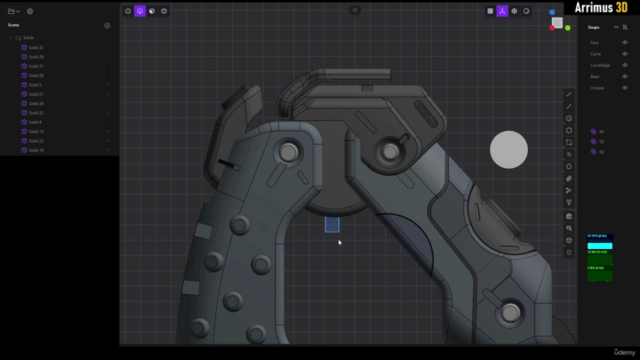Toggle visibility dot of Solid 31

108,66
